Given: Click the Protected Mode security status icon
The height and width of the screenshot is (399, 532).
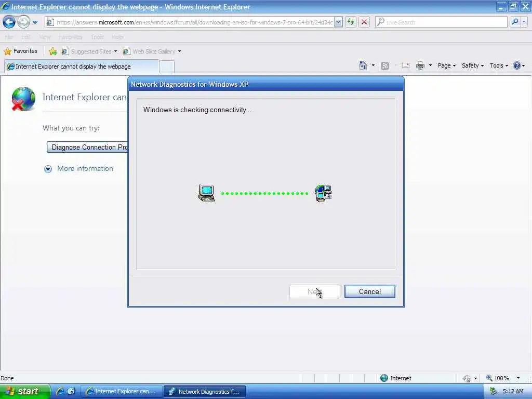Looking at the screenshot, I should [x=467, y=378].
